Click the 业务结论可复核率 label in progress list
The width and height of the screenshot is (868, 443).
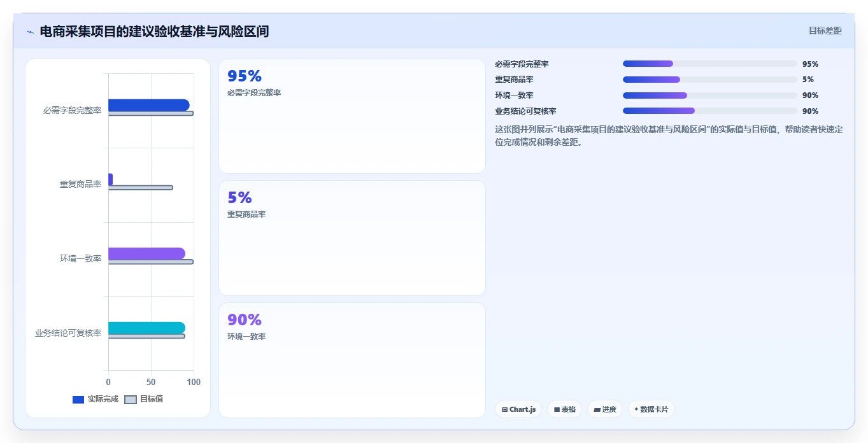(526, 111)
